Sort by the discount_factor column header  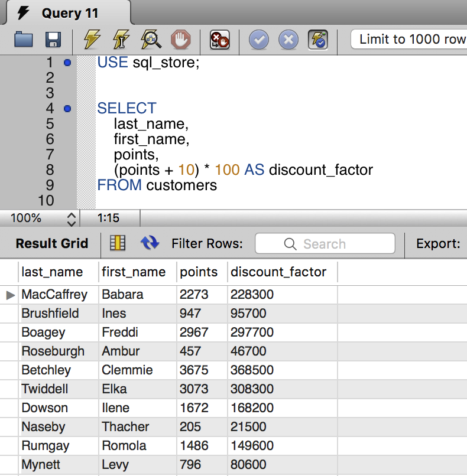click(x=282, y=272)
